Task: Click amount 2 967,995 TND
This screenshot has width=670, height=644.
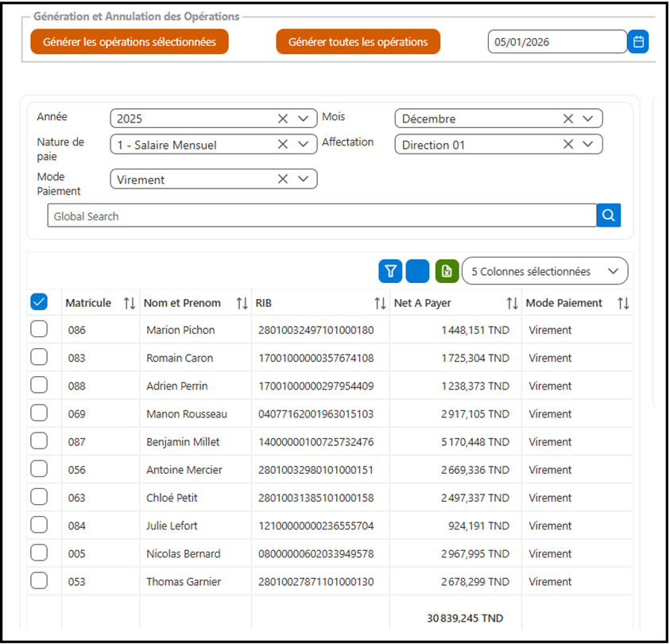Action: (x=475, y=554)
